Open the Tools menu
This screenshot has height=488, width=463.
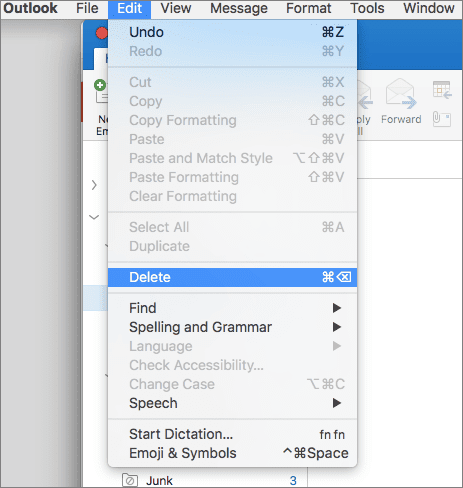click(367, 8)
